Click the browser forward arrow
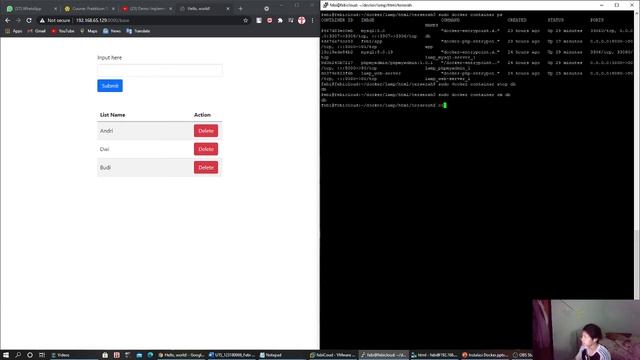Viewport: 640px width, 360px height. pos(18,20)
